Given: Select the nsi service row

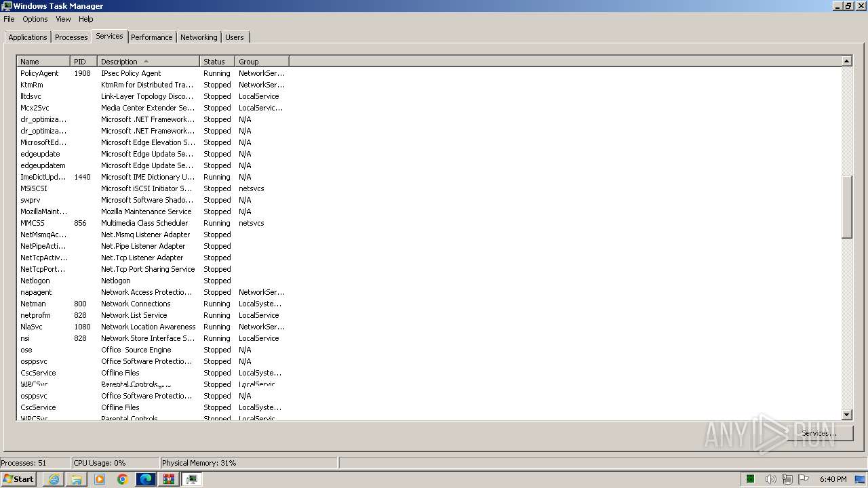Looking at the screenshot, I should point(153,338).
